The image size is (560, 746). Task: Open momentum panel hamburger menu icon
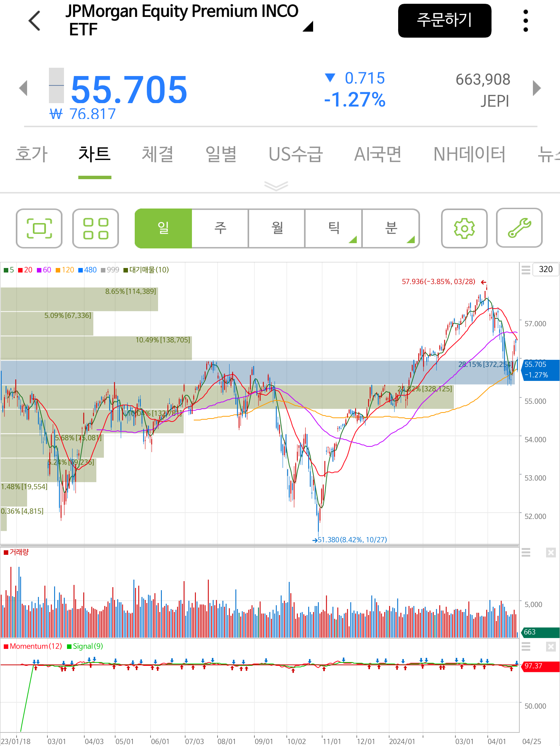tap(526, 647)
